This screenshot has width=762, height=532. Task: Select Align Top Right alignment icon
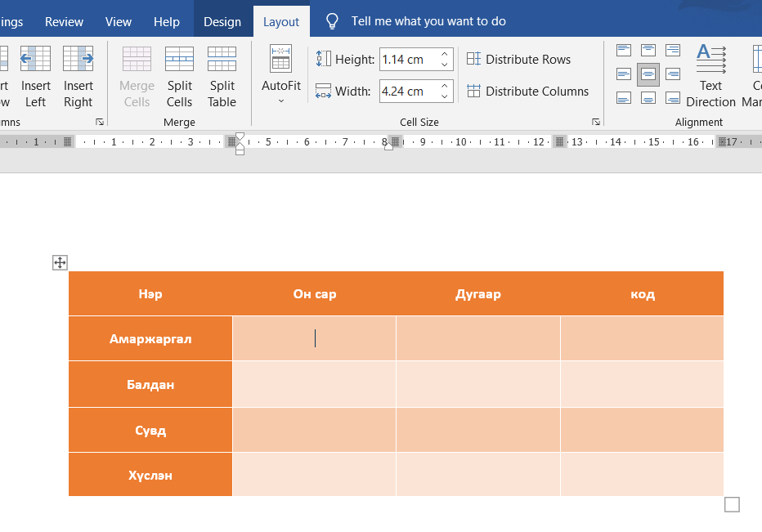[x=673, y=50]
